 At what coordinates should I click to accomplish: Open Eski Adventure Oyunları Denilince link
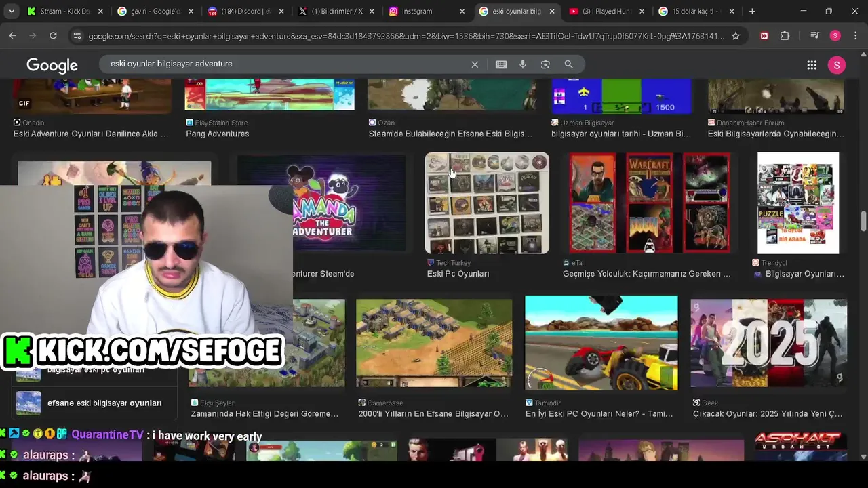[x=91, y=134]
